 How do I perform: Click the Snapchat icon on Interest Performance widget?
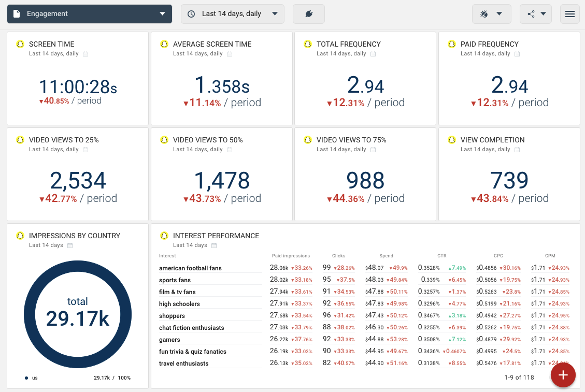[164, 236]
